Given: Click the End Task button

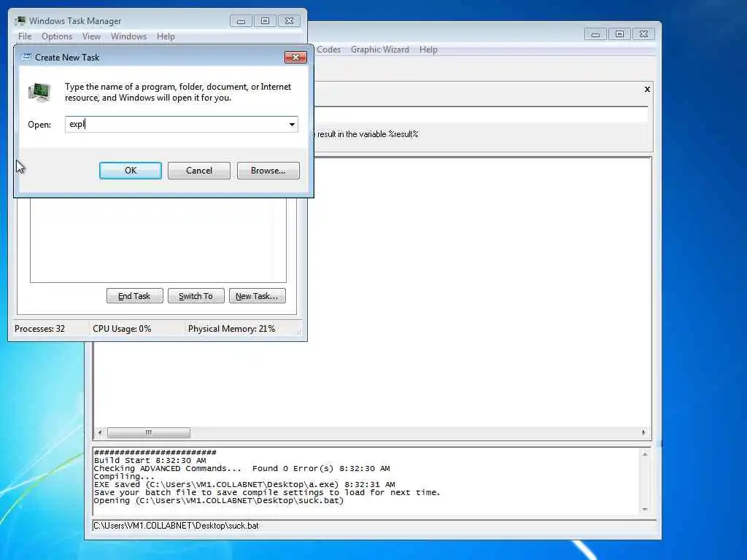Looking at the screenshot, I should pyautogui.click(x=134, y=296).
